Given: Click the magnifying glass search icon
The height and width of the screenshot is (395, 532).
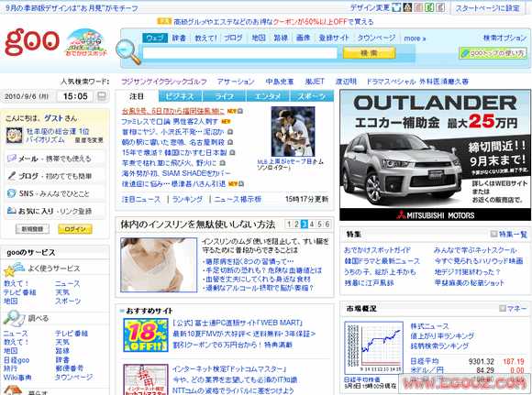Looking at the screenshot, I should (x=128, y=52).
